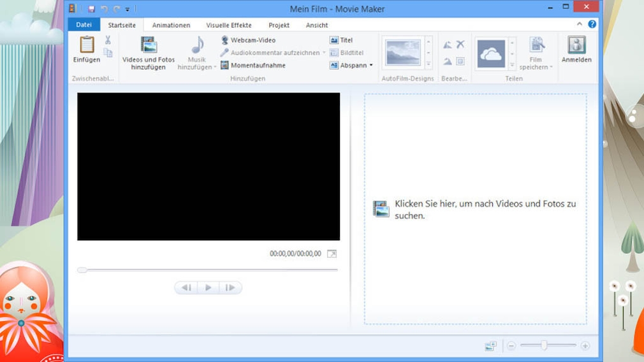Save project from quick access toolbar
This screenshot has height=362, width=644.
coord(91,9)
